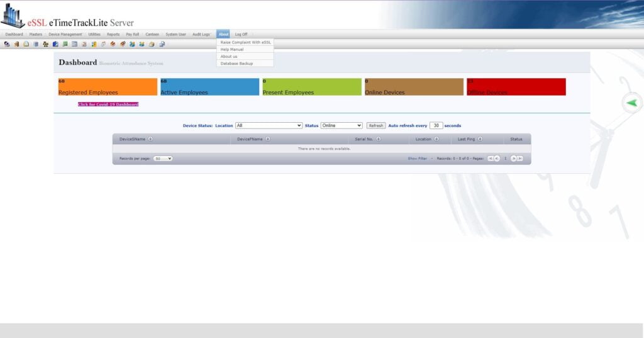
Task: Click the Last Ping column header
Action: [466, 139]
